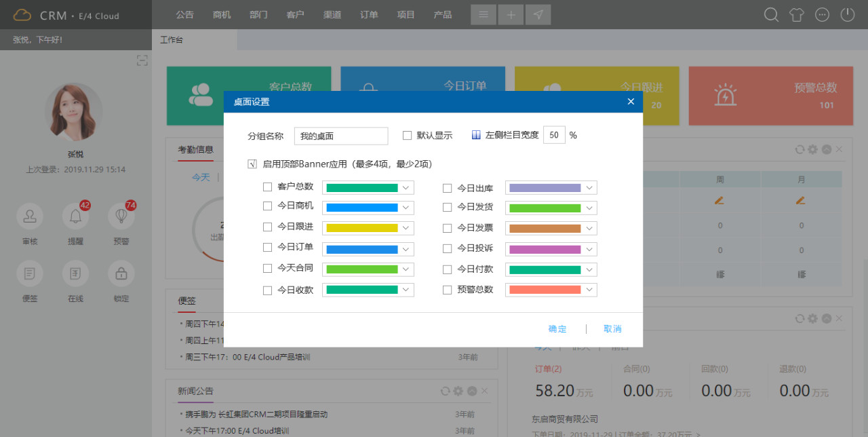This screenshot has width=868, height=437.
Task: Click the 取消 cancel button
Action: [x=612, y=329]
